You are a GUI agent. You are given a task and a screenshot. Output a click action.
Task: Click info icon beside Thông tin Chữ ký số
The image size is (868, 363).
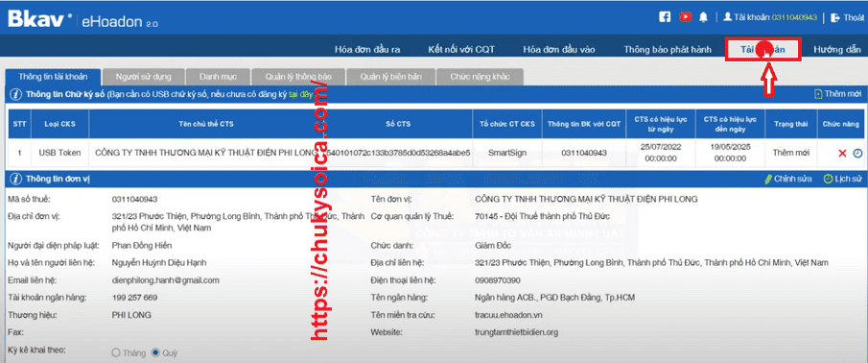pyautogui.click(x=16, y=94)
